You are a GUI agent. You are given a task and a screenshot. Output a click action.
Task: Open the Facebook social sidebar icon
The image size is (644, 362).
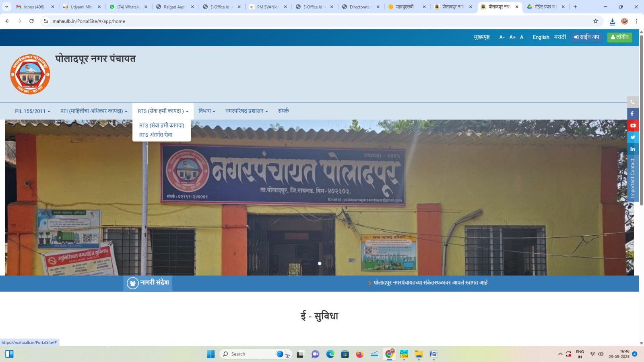[632, 114]
